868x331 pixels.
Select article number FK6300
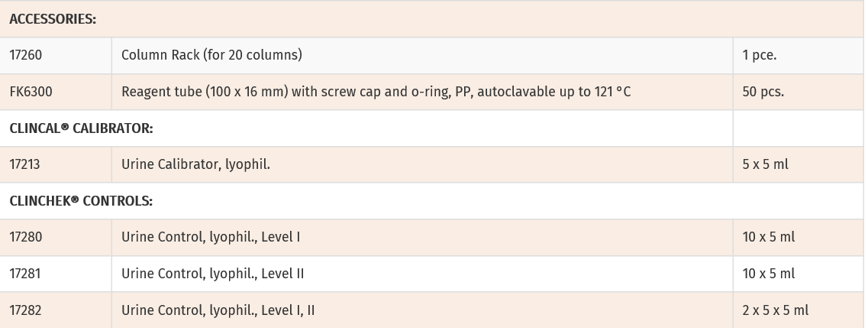point(31,92)
